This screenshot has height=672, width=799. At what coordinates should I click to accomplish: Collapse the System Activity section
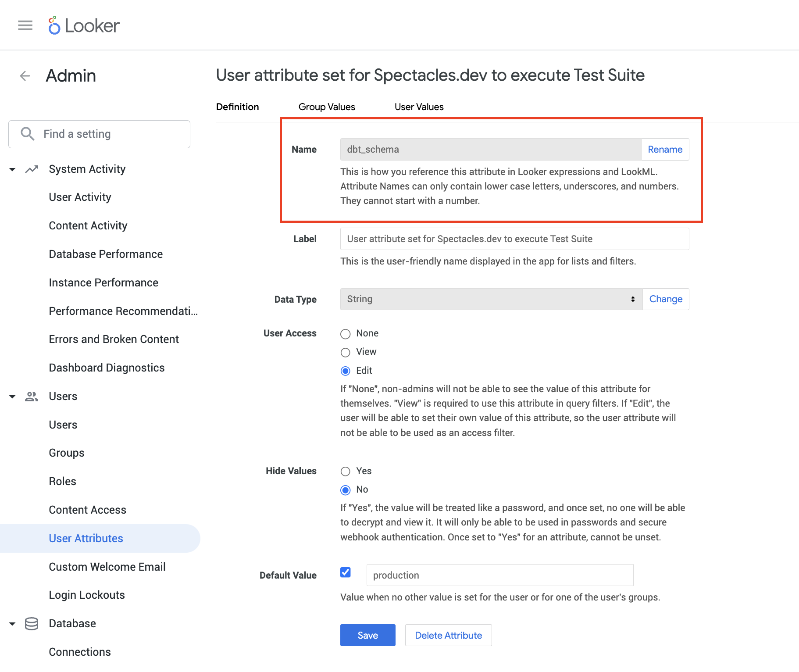click(x=12, y=169)
